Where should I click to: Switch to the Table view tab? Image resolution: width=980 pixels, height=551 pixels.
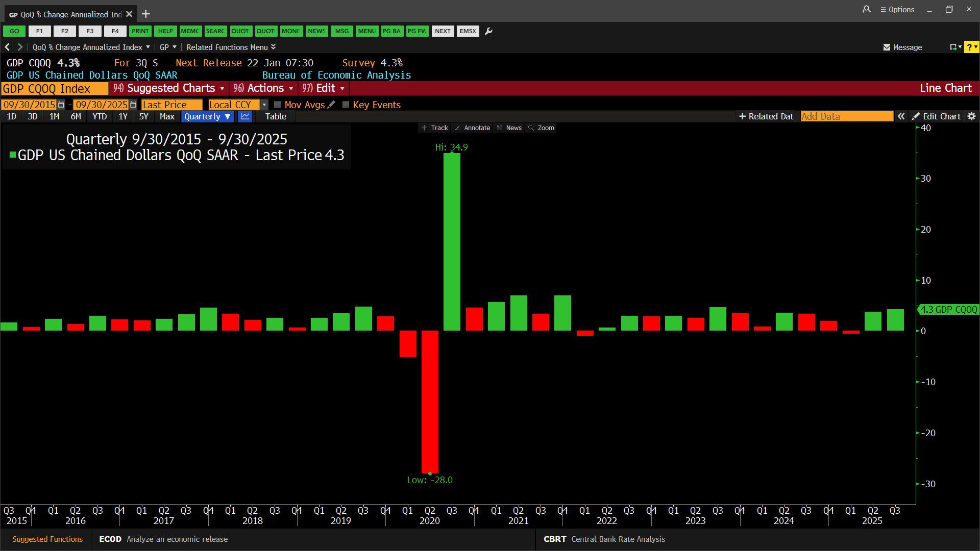pyautogui.click(x=276, y=116)
